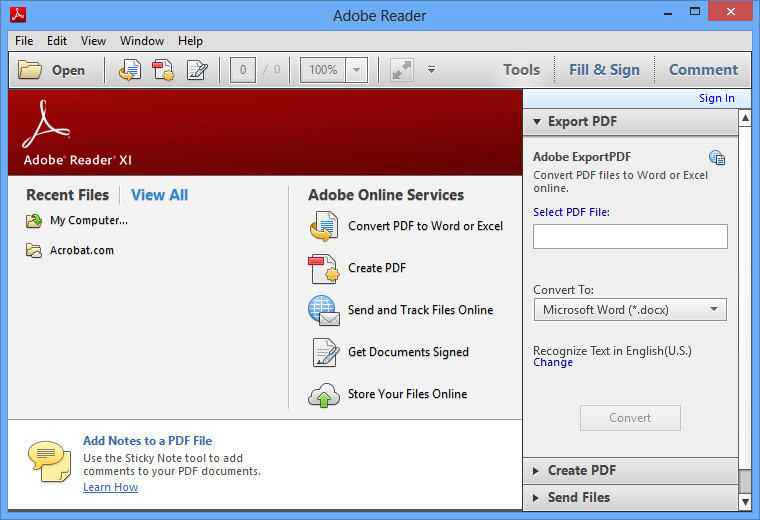Click the Open folder icon in toolbar
The image size is (760, 520).
coord(30,70)
